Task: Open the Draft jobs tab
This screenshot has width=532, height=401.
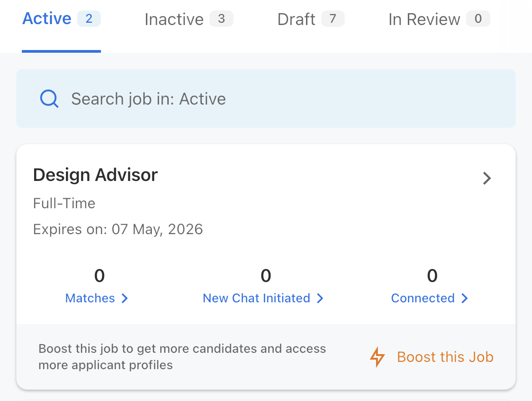Action: coord(296,20)
